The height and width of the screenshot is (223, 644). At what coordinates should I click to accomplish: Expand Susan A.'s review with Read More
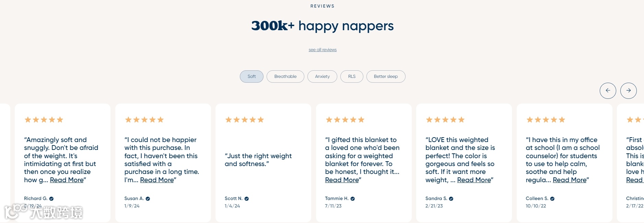click(157, 180)
